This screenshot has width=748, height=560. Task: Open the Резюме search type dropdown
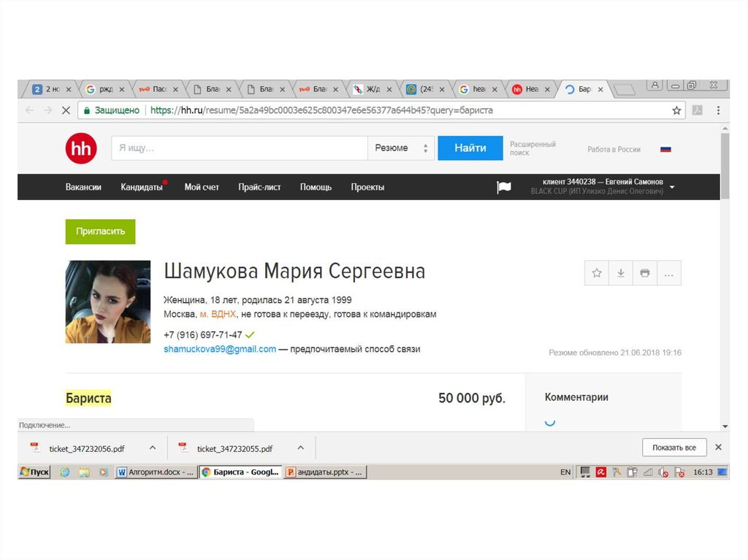[400, 148]
